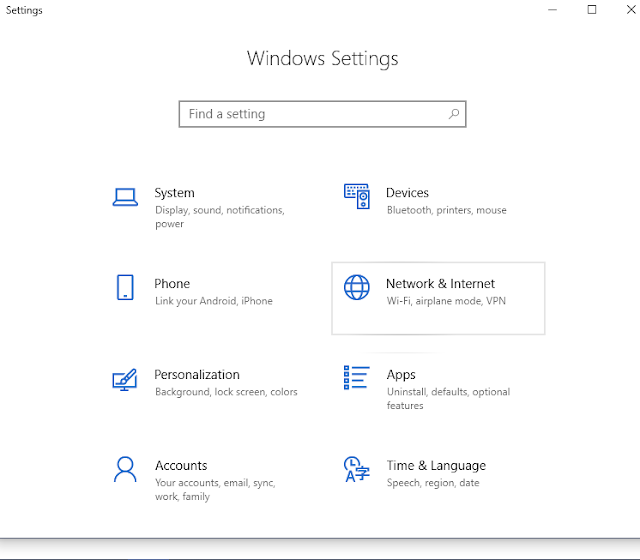This screenshot has width=640, height=560.
Task: Open the Personalization settings label
Action: pyautogui.click(x=197, y=375)
